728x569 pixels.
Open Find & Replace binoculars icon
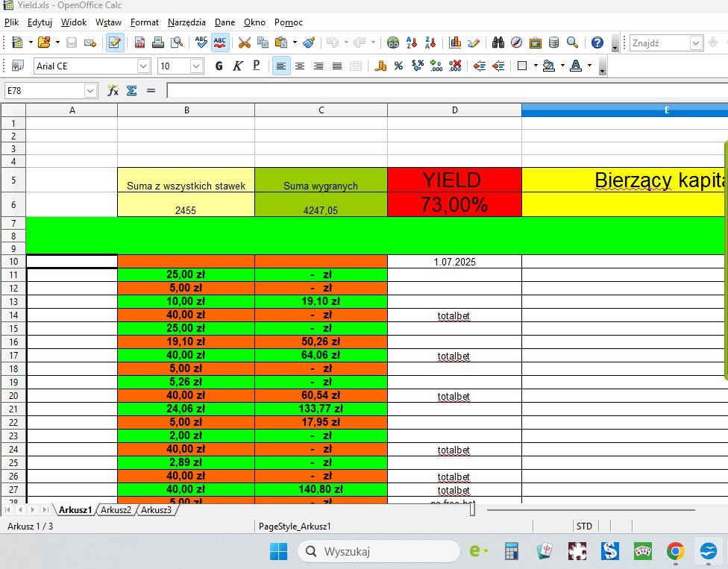point(498,43)
